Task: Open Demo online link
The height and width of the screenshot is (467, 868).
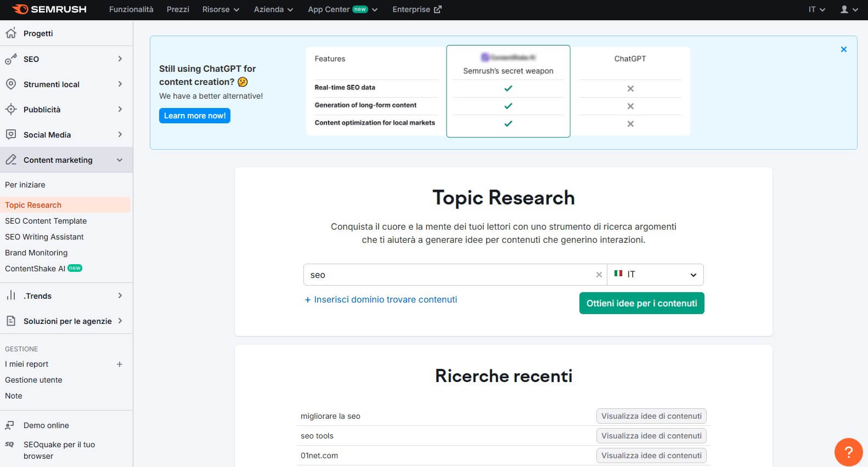Action: pos(46,425)
